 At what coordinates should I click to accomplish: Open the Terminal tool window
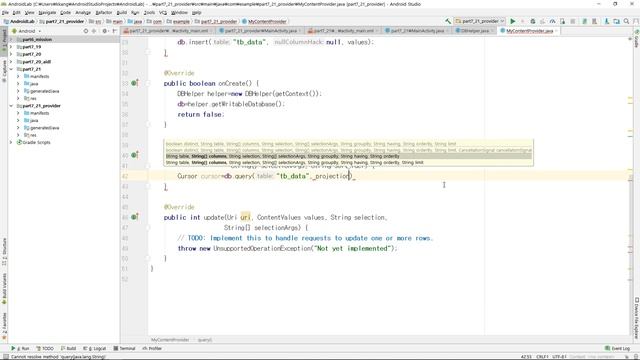coord(124,349)
